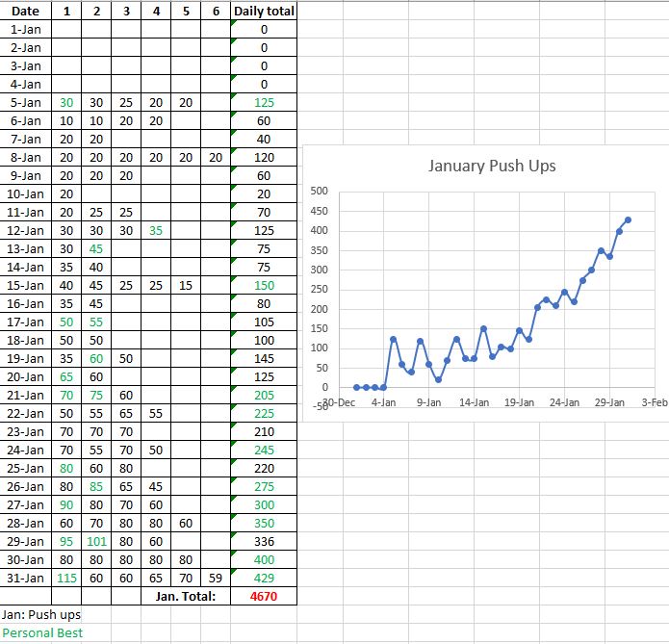Select the "January Push Ups" chart title
Viewport: 669px width, 644px height.
point(491,166)
